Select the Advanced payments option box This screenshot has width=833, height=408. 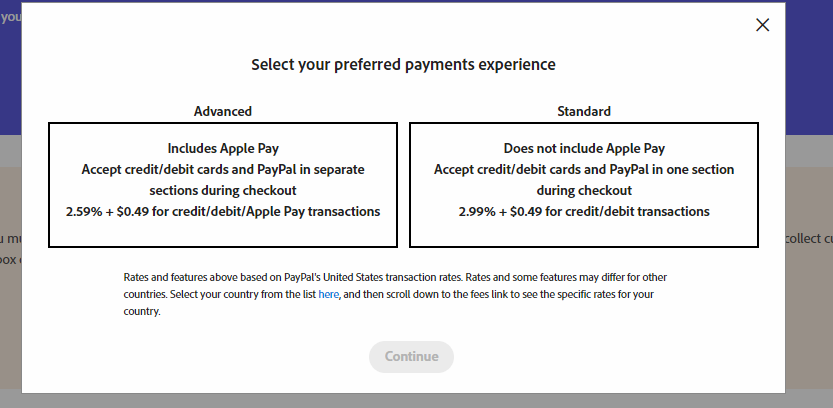(x=223, y=185)
